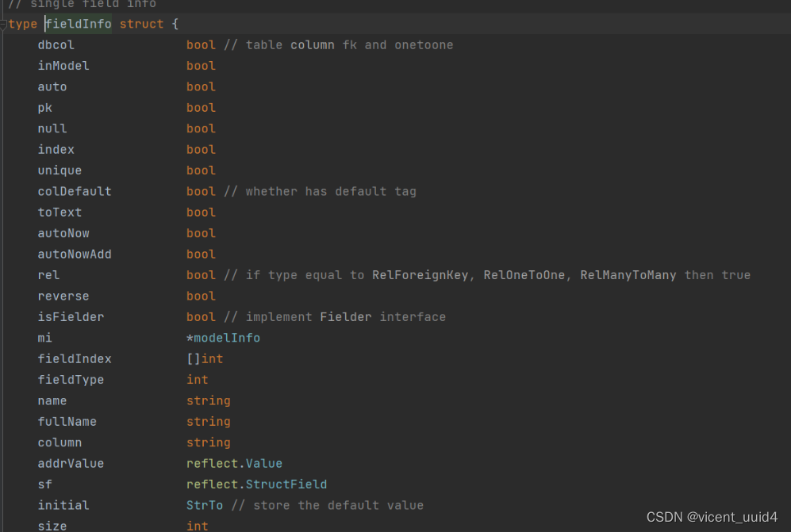
Task: Click the 'reflect.StructField' type reference
Action: pos(256,484)
